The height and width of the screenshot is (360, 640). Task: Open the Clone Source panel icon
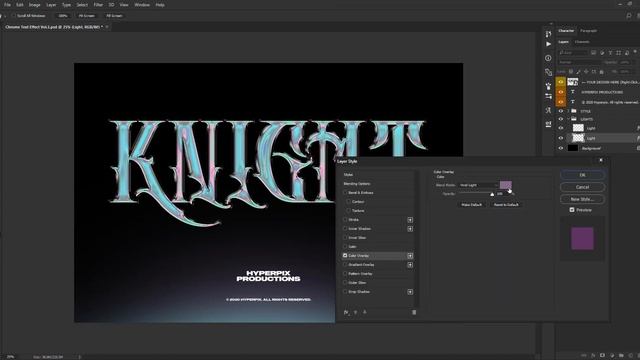coord(548,72)
